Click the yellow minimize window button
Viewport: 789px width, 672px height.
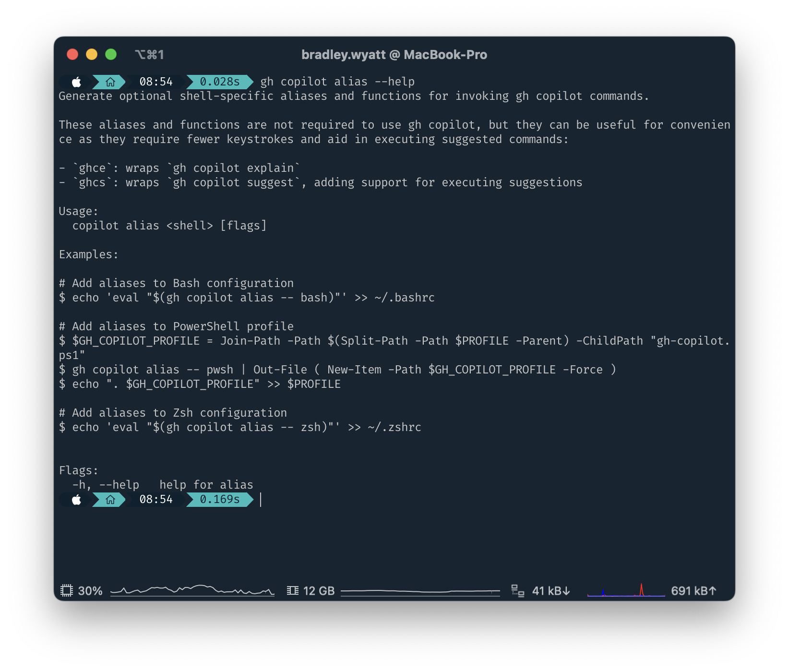coord(92,54)
